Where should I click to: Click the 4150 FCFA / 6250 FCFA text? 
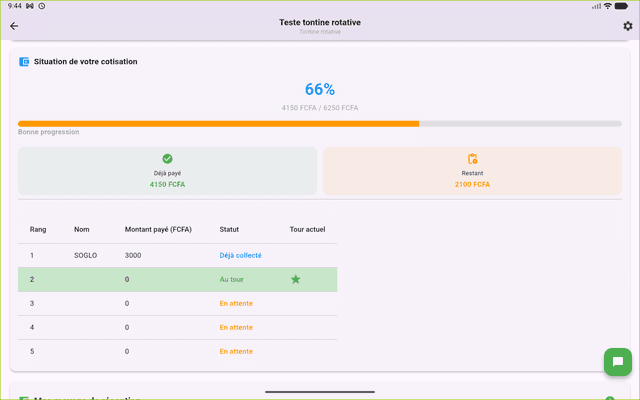pyautogui.click(x=320, y=108)
